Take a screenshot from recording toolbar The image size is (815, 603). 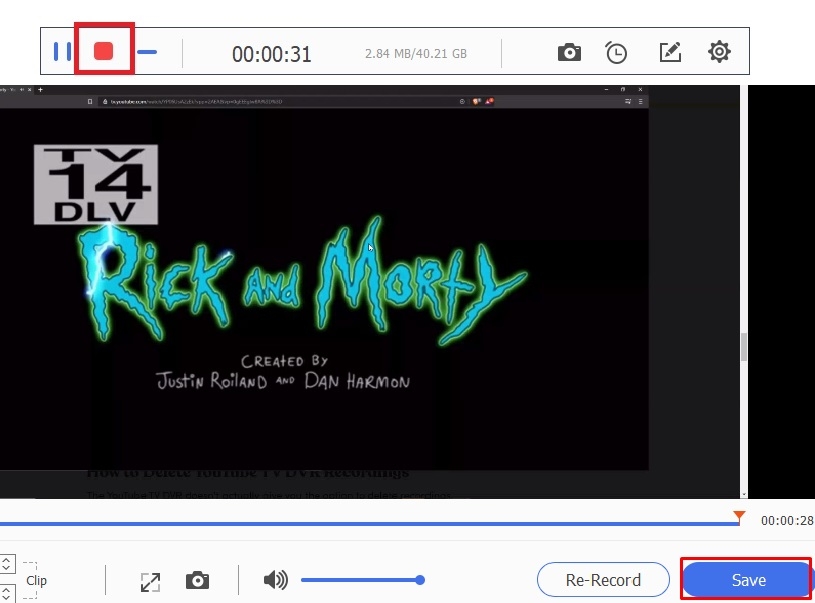pyautogui.click(x=569, y=52)
